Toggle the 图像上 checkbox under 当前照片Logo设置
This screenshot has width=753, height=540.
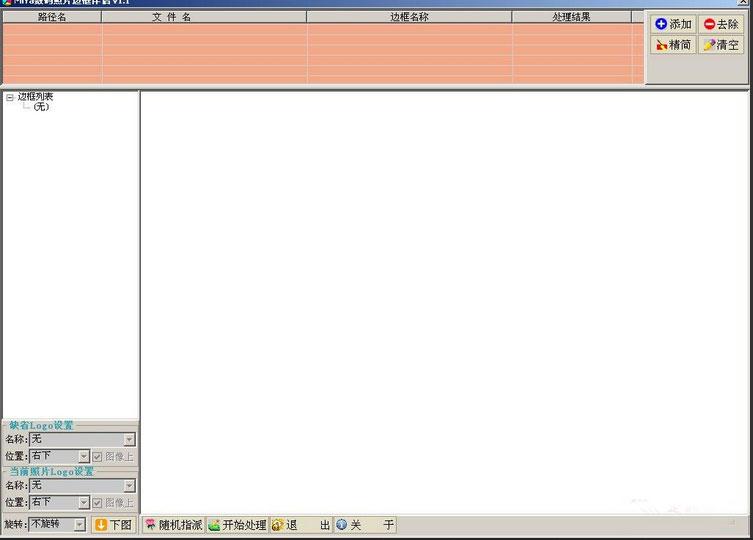[x=97, y=503]
